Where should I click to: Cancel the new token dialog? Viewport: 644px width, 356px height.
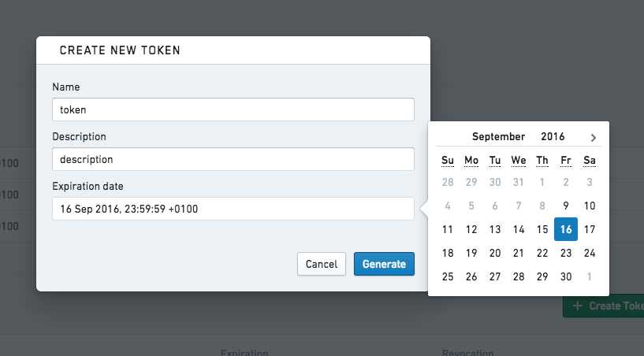(x=322, y=264)
